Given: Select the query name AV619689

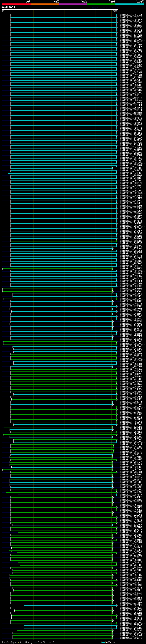Looking at the screenshot, I should click(x=8, y=7).
